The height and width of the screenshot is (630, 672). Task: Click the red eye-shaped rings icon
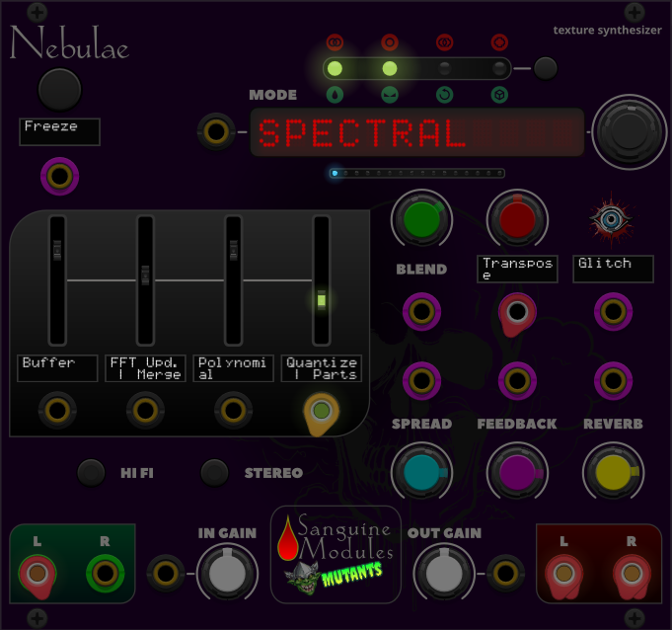point(444,42)
